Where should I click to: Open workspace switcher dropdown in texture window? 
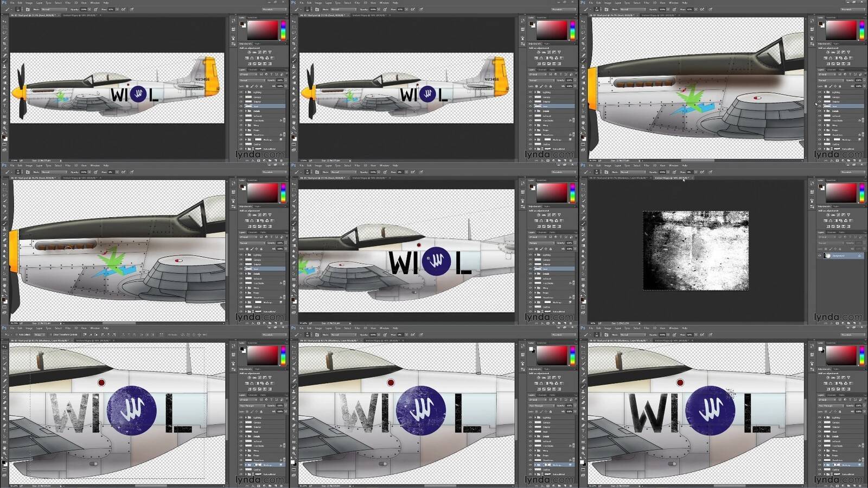tap(853, 172)
